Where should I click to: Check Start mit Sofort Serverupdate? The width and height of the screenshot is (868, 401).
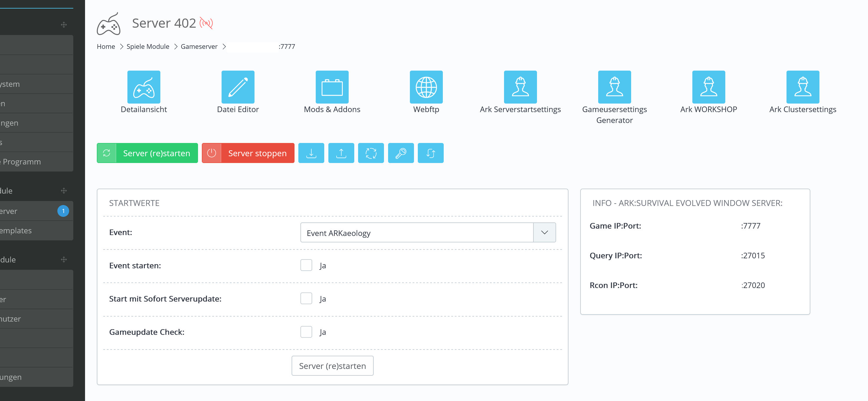click(306, 299)
